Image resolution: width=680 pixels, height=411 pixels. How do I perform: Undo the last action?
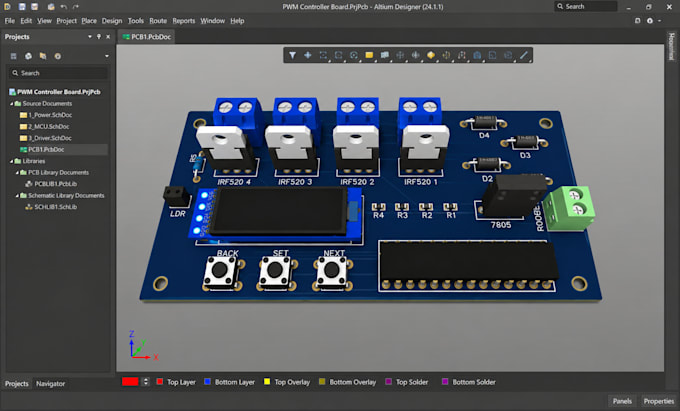pyautogui.click(x=64, y=7)
